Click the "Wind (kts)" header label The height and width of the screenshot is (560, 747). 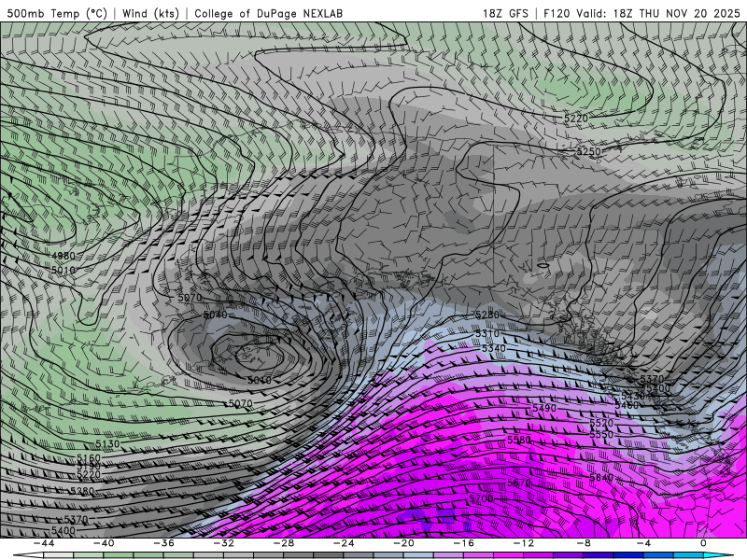point(150,13)
